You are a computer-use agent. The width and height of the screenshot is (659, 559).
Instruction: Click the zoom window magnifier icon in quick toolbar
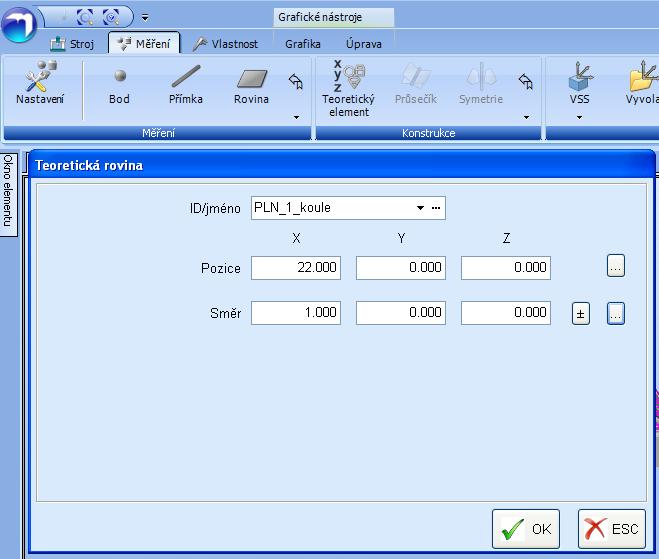(x=85, y=17)
